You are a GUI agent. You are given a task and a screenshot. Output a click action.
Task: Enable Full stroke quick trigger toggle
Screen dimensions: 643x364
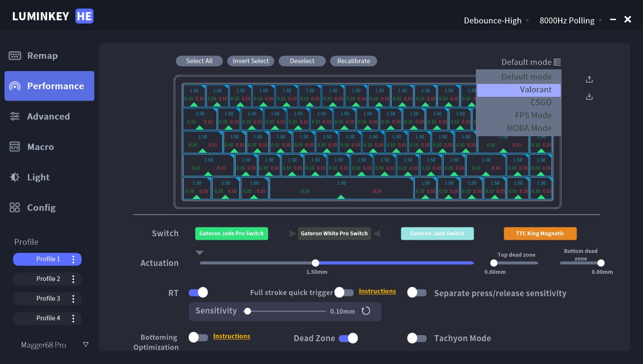tap(344, 292)
